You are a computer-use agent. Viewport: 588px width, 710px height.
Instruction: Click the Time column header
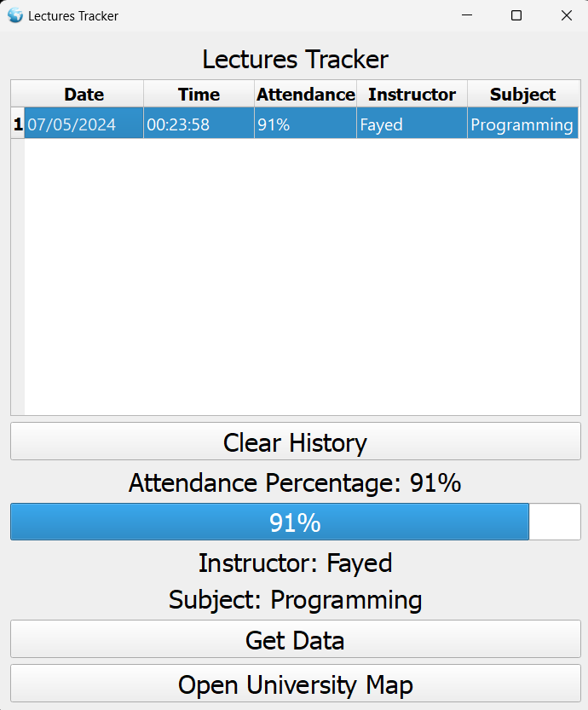[x=199, y=95]
